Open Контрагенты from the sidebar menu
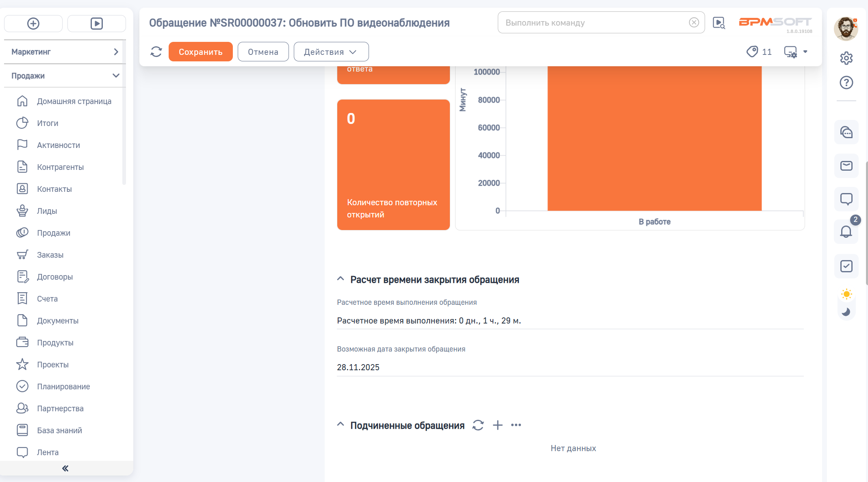The height and width of the screenshot is (482, 868). click(x=61, y=167)
